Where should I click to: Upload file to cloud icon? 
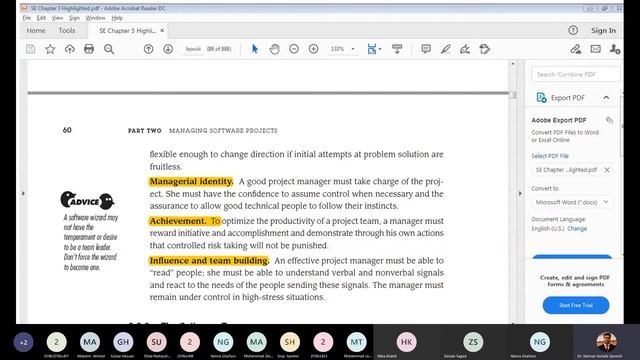[69, 49]
